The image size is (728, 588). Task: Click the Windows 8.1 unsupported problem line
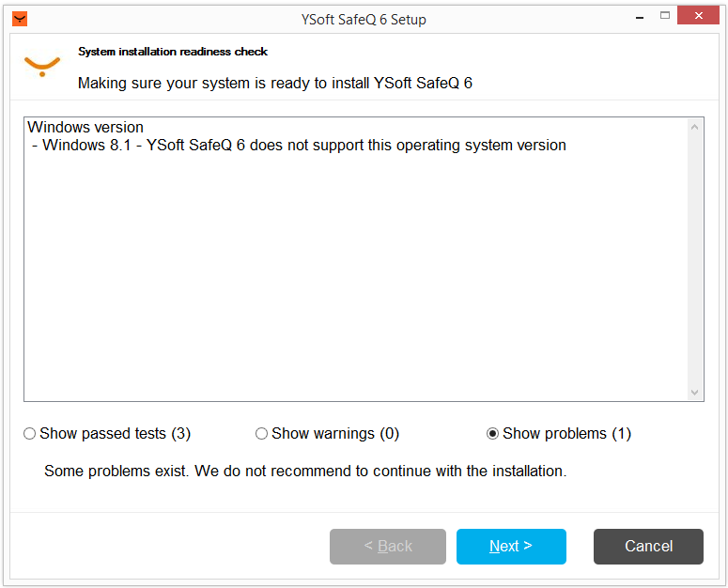tap(299, 146)
